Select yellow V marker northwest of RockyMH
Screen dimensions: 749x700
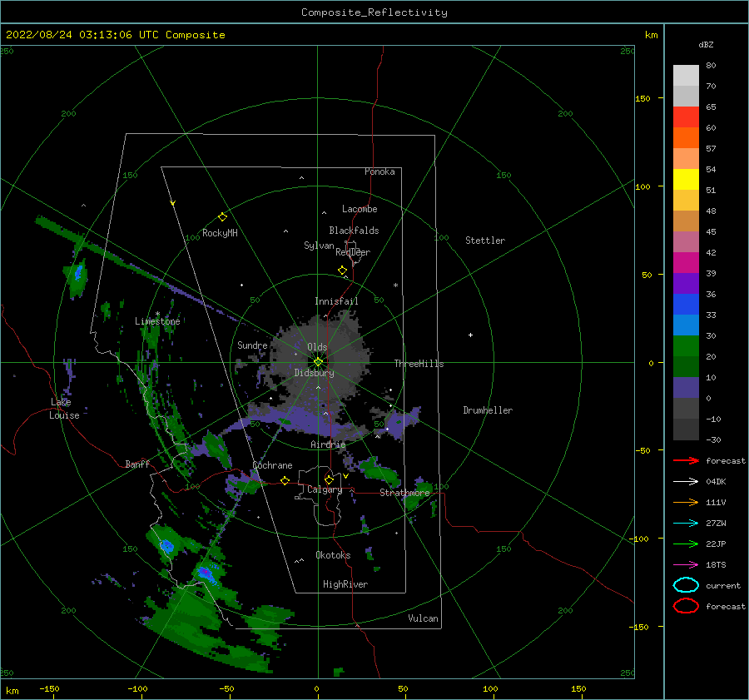(173, 203)
